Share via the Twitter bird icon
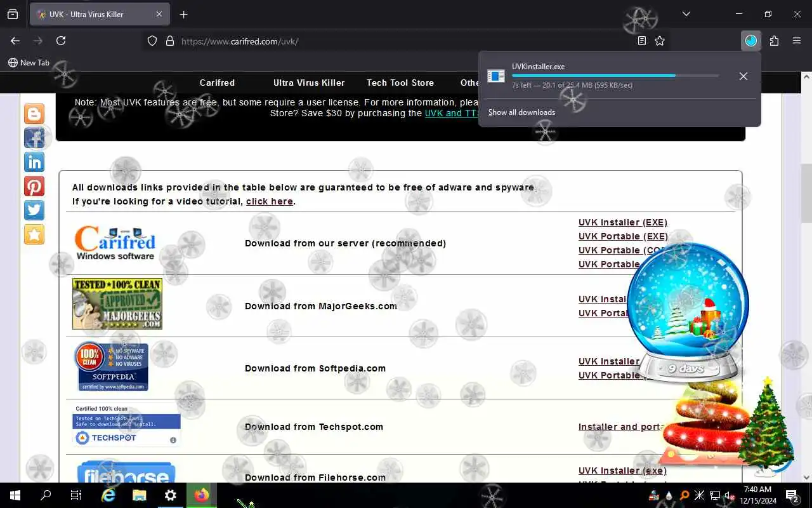812x508 pixels. pos(34,210)
